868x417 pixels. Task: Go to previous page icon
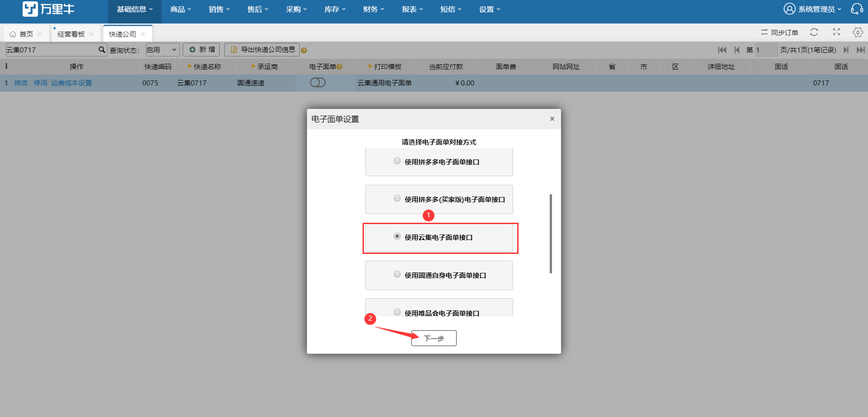click(x=737, y=50)
